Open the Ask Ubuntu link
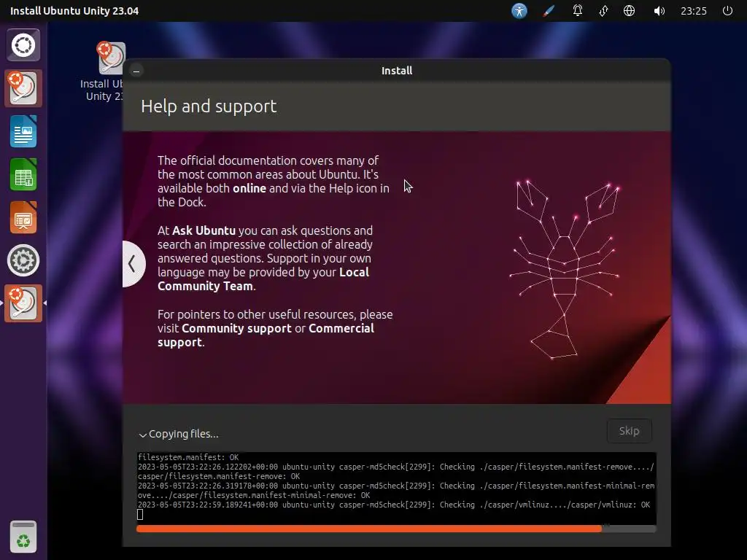Screen dimensions: 747x560 tap(204, 230)
